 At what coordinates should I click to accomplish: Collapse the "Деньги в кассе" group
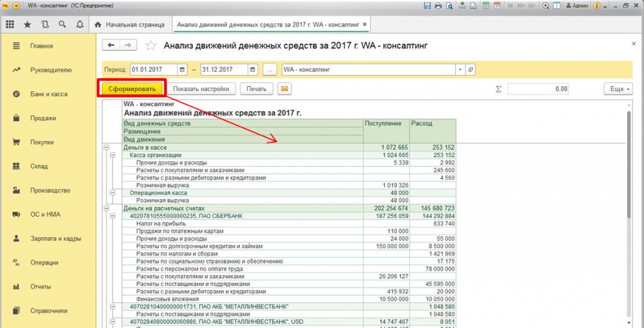[106, 147]
